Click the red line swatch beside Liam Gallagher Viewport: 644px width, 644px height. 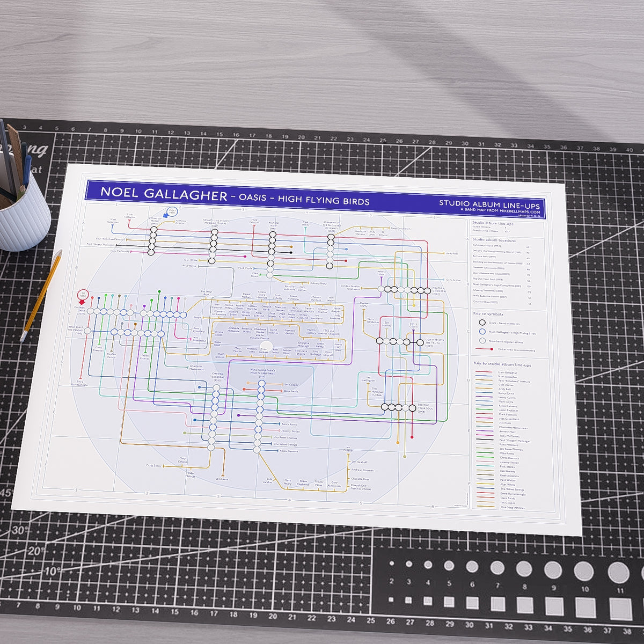[484, 372]
